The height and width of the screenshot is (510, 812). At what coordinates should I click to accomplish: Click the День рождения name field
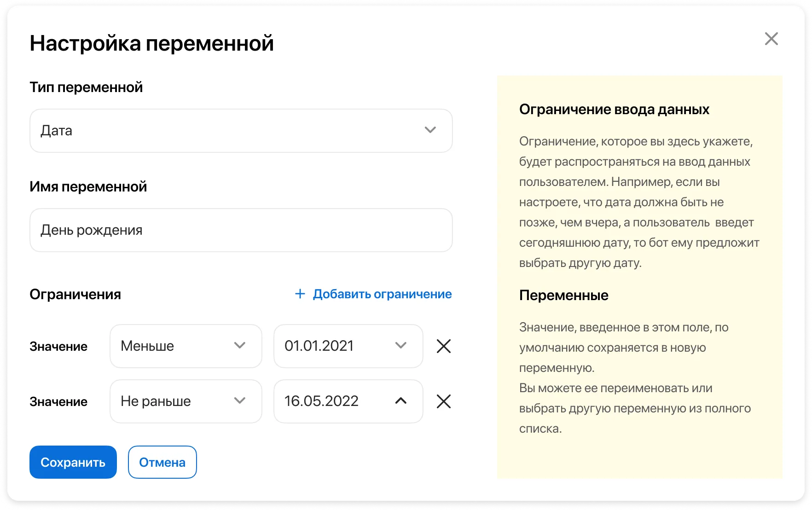click(241, 230)
